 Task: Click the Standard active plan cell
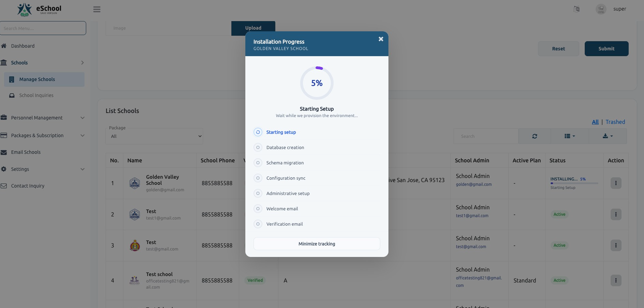point(525,280)
